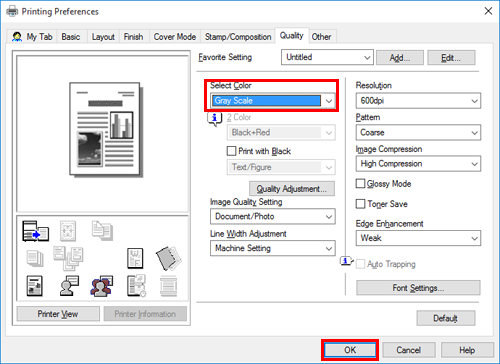This screenshot has width=500, height=364.
Task: Open the Layout tab
Action: [103, 37]
